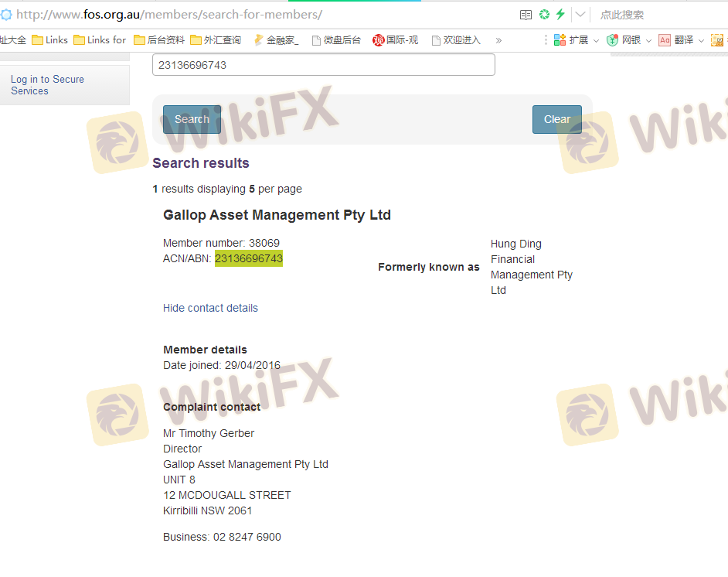Click Kirribilli NSW 2061 text

208,510
